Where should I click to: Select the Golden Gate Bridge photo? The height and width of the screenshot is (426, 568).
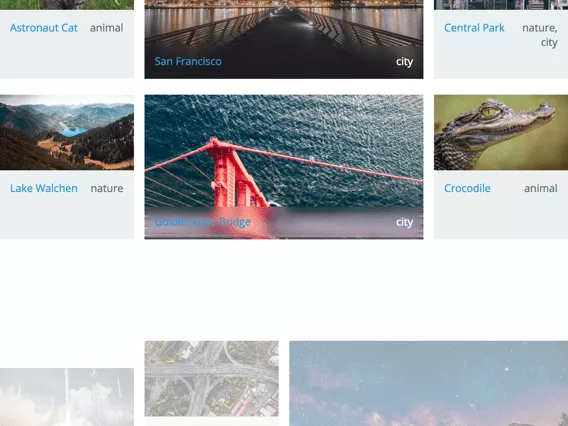pos(284,152)
